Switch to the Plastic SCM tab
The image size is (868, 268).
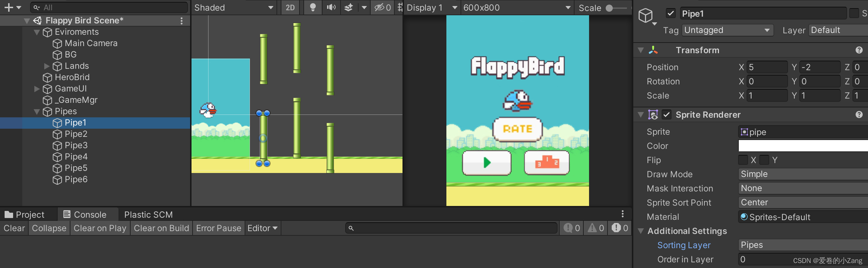point(148,214)
